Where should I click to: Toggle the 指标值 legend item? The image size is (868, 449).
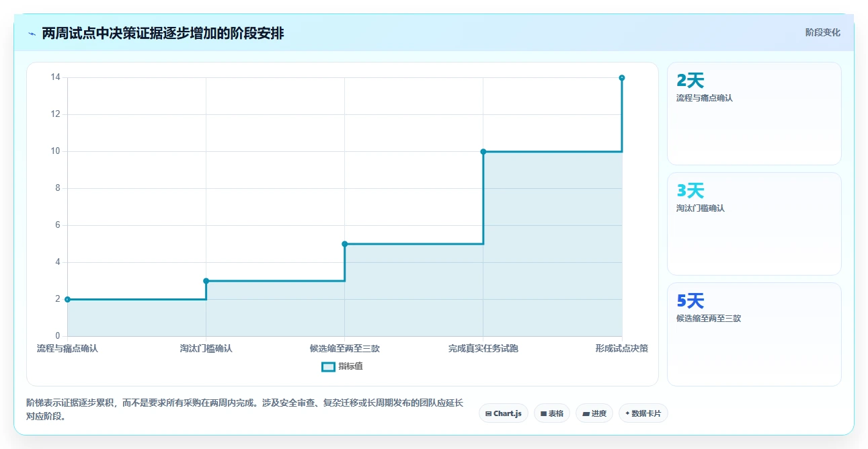[x=342, y=366]
